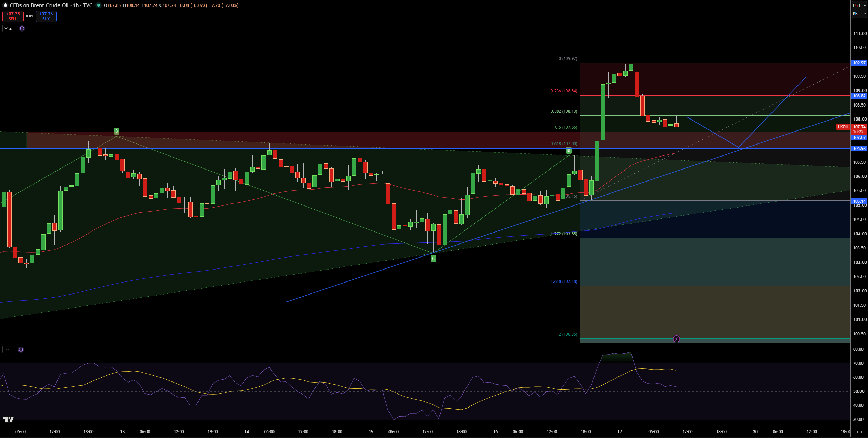Click the 0.236 (108.84) Fibonacci label

[564, 91]
